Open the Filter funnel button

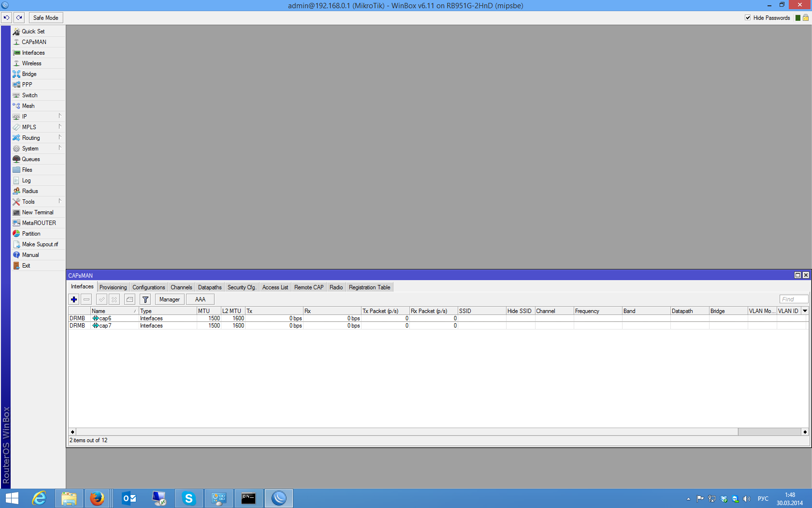(145, 299)
